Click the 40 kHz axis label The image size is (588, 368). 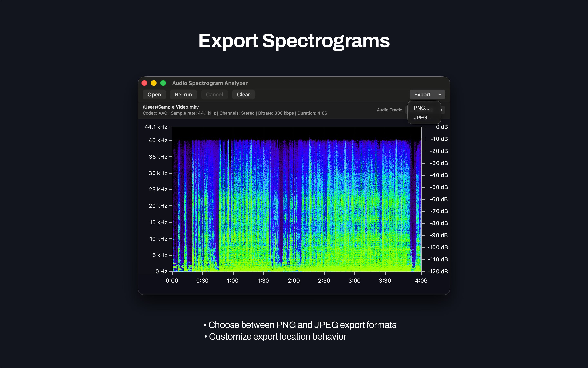(158, 140)
